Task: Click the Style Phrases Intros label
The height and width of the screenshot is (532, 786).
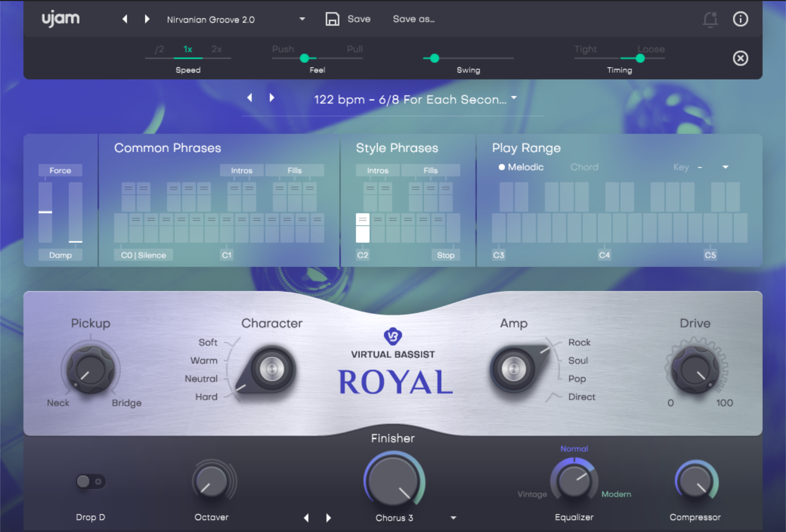Action: click(x=378, y=171)
